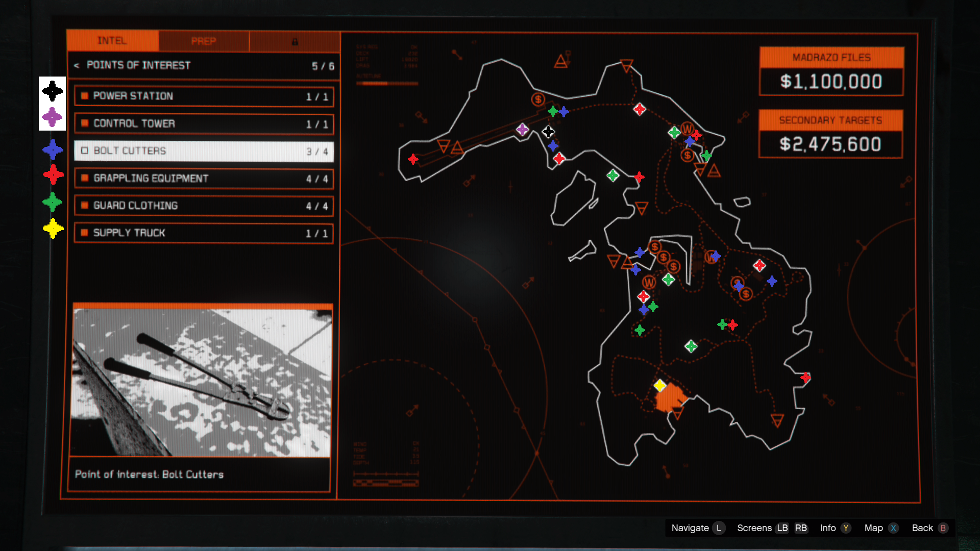Image resolution: width=980 pixels, height=551 pixels.
Task: Click the bolt cutters preview photo
Action: click(x=201, y=383)
